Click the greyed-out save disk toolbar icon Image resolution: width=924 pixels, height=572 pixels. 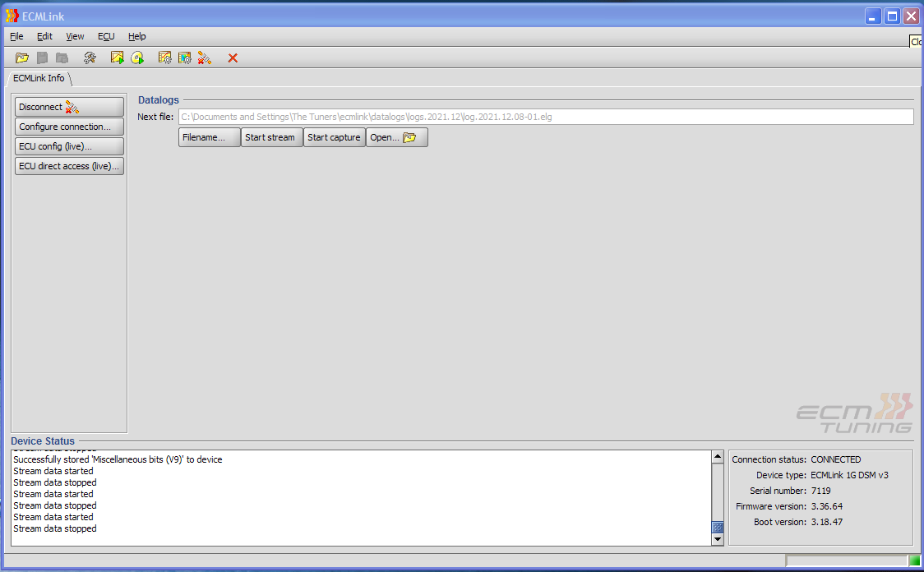point(43,58)
